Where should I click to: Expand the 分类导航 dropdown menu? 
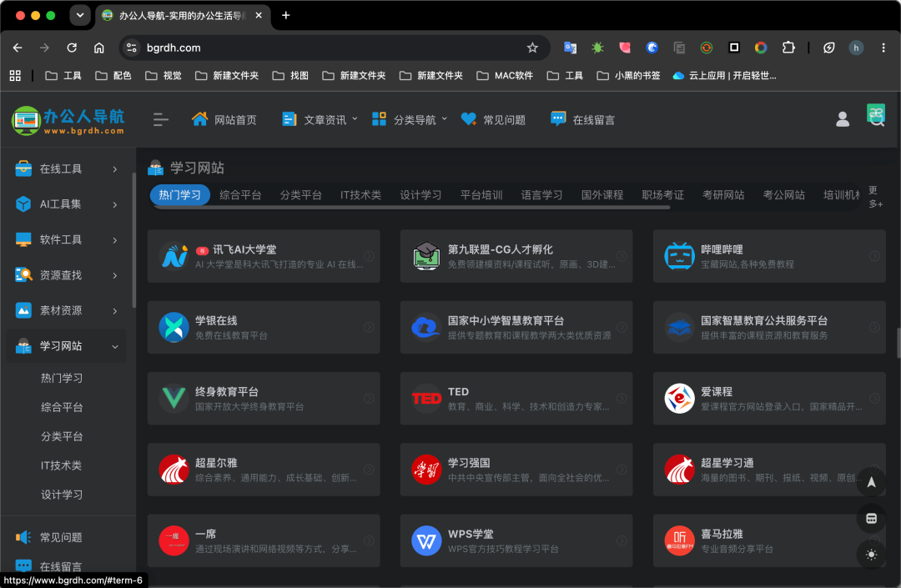coord(410,119)
